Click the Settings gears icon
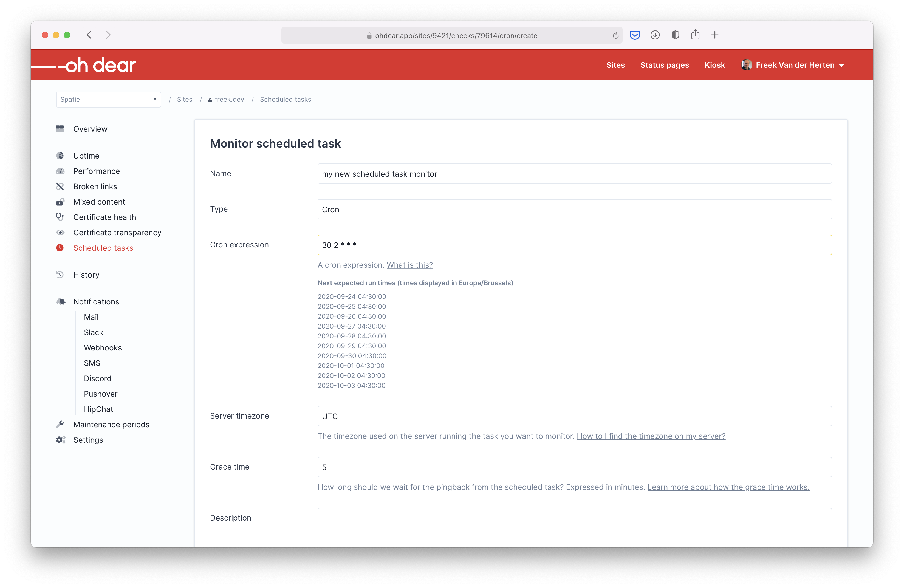Image resolution: width=904 pixels, height=588 pixels. tap(60, 439)
